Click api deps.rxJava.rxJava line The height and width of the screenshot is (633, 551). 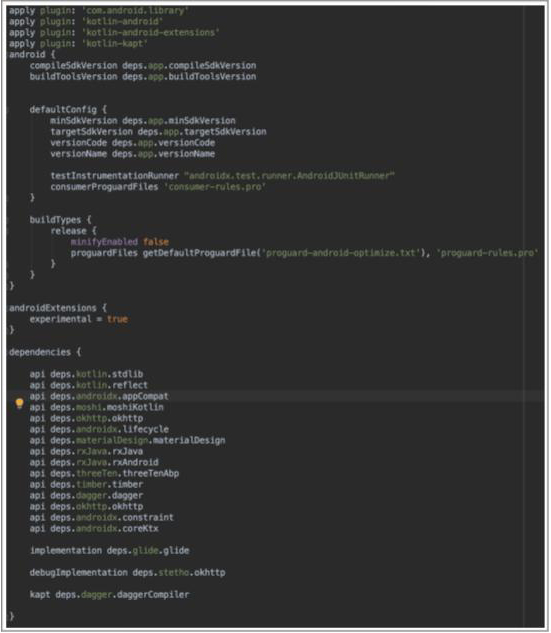click(x=86, y=451)
